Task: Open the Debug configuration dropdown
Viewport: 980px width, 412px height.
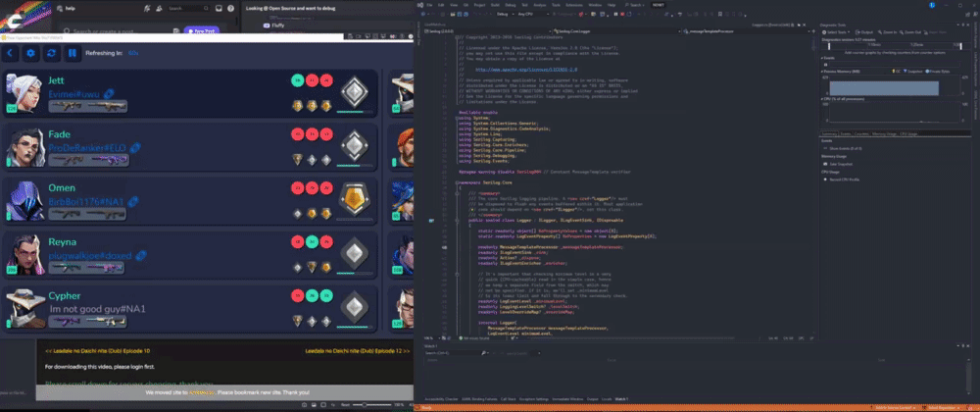Action: pos(503,16)
